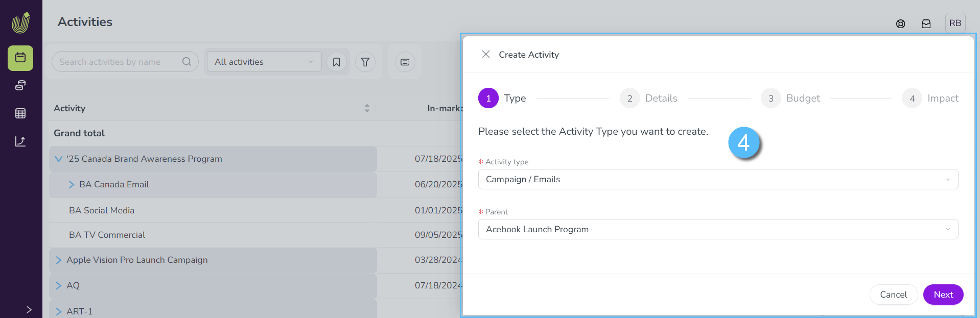980x318 pixels.
Task: Collapse '25 Canada Brand Awareness Program row
Action: coord(59,159)
